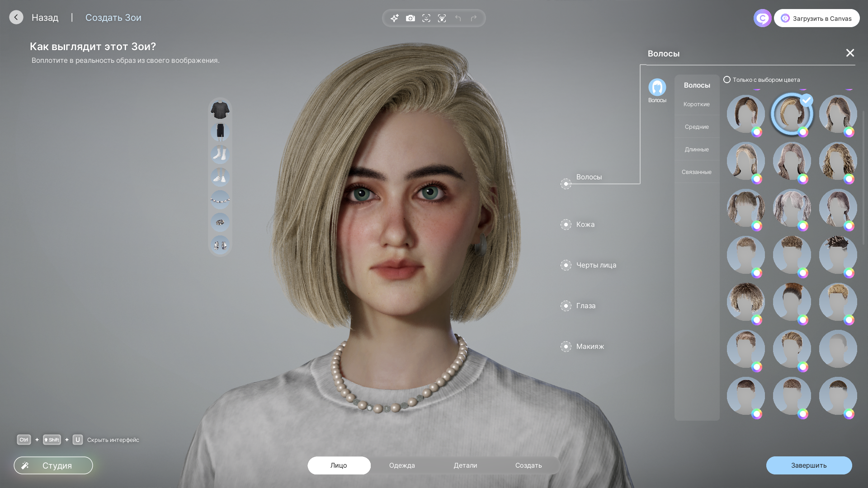Viewport: 868px width, 488px height.
Task: Click the Макияж marker
Action: point(566,347)
